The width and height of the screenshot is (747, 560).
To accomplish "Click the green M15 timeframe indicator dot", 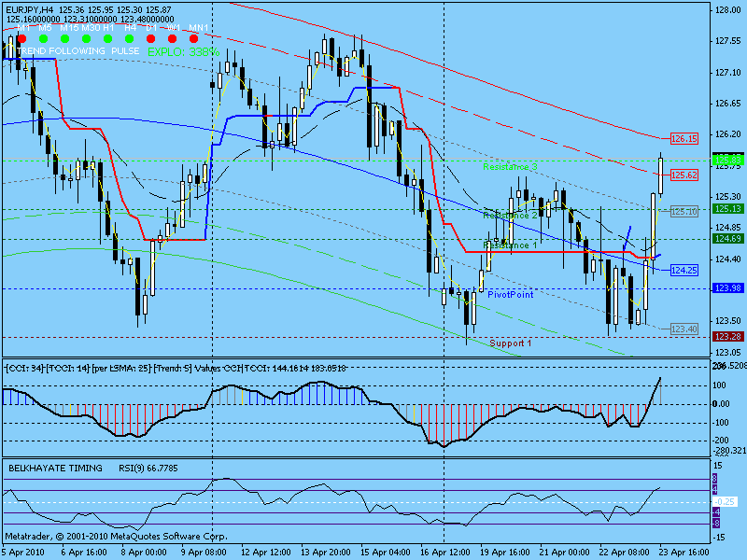I will [64, 39].
